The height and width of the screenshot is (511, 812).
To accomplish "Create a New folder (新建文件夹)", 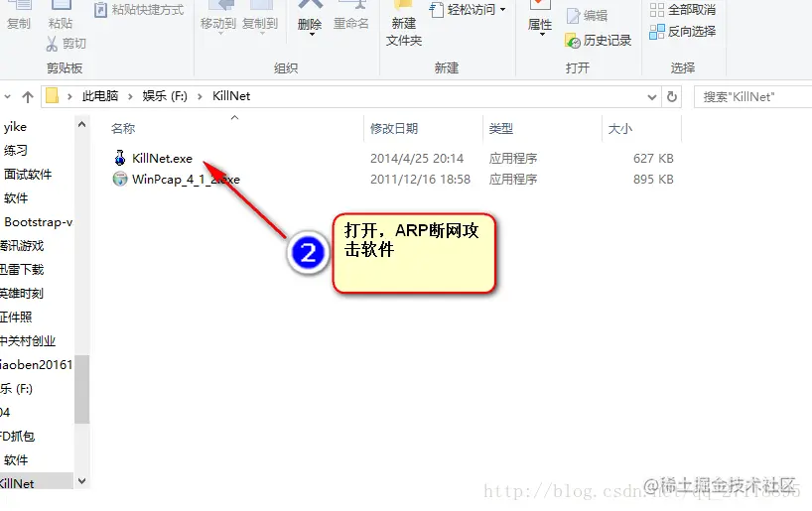I will [x=404, y=25].
